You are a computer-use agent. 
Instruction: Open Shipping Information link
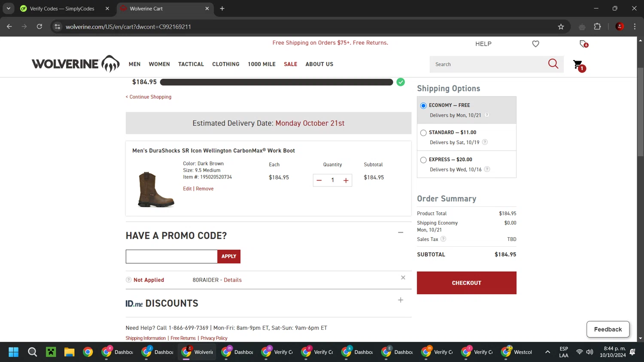(146, 338)
